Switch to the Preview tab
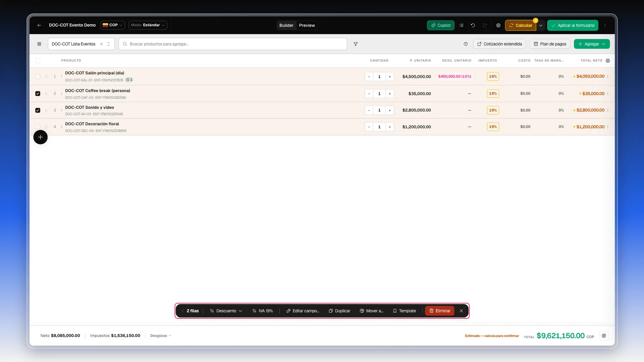The width and height of the screenshot is (644, 362). (307, 25)
